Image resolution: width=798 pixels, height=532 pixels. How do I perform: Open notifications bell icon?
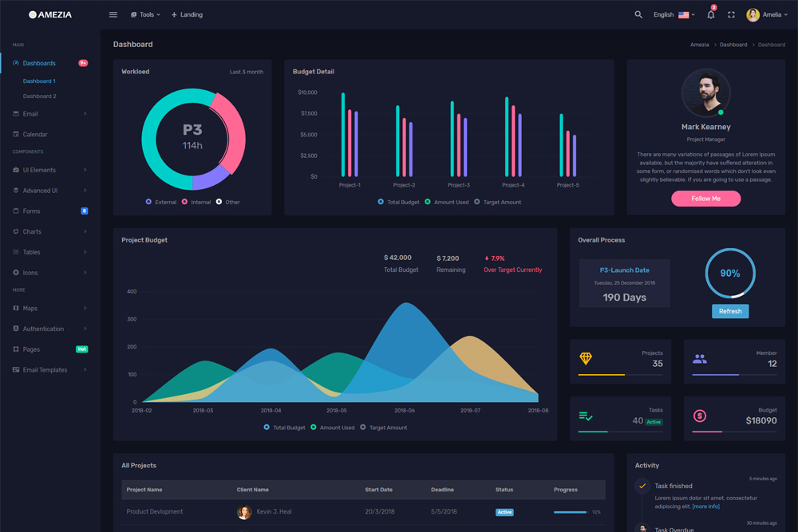pyautogui.click(x=711, y=14)
